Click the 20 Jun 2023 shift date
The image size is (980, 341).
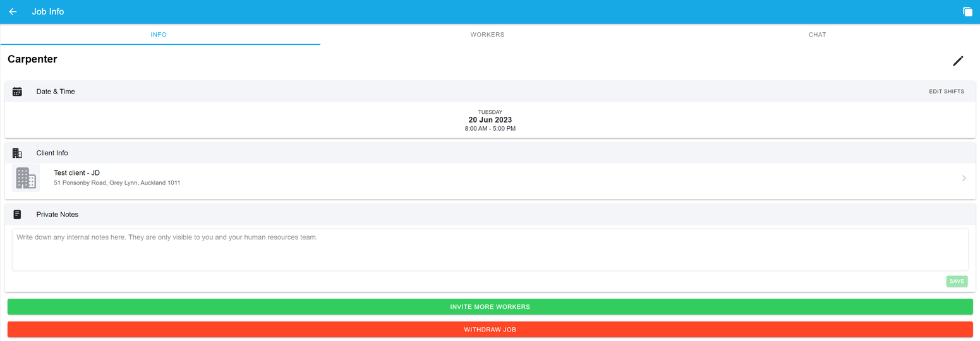[490, 120]
